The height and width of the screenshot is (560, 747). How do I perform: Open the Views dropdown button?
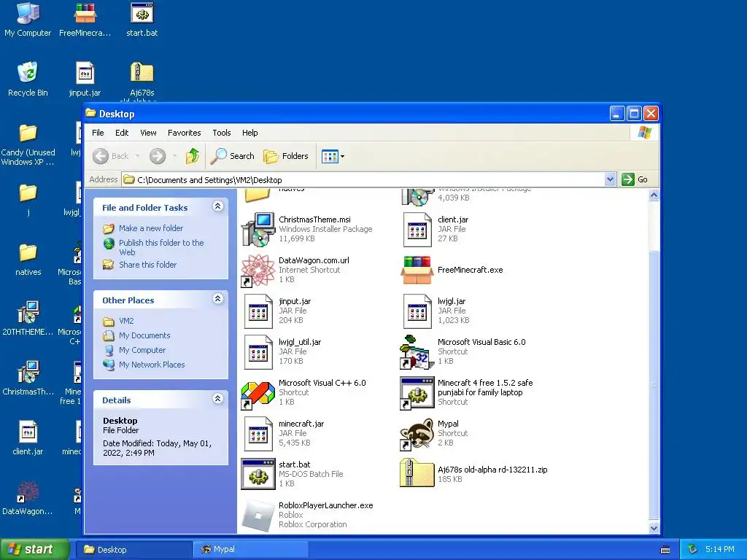pos(333,156)
